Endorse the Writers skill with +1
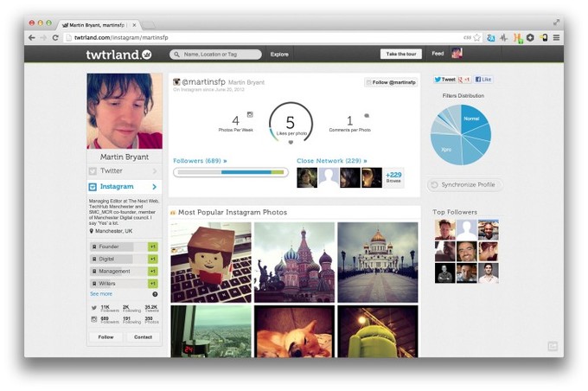This screenshot has height=391, width=588. point(153,284)
